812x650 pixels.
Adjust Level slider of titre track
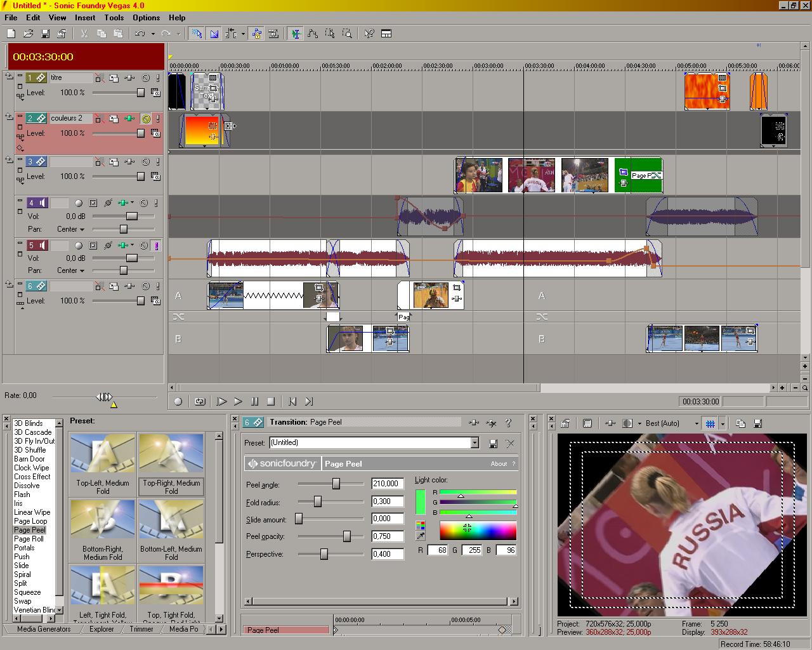[141, 93]
